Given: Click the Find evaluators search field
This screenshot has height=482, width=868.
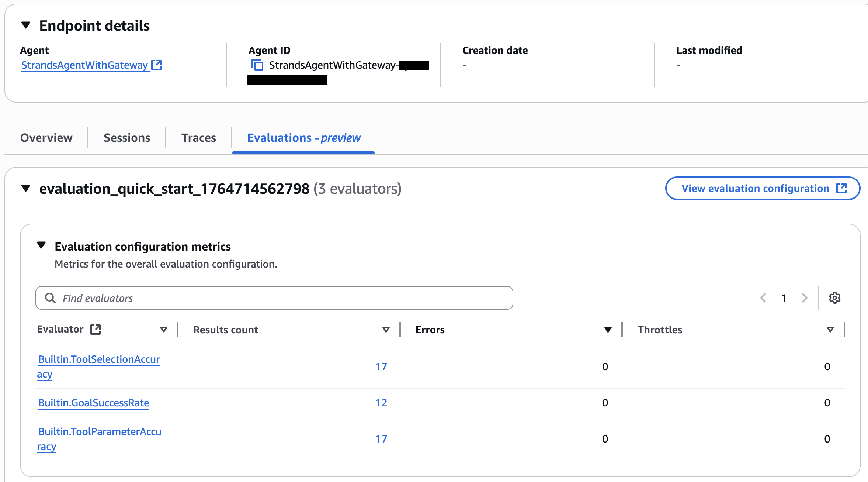Looking at the screenshot, I should [280, 298].
